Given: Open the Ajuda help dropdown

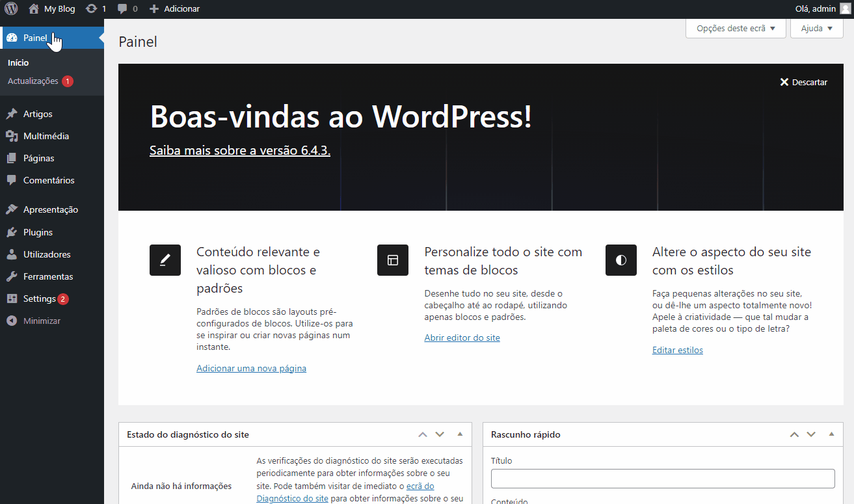Looking at the screenshot, I should 817,29.
